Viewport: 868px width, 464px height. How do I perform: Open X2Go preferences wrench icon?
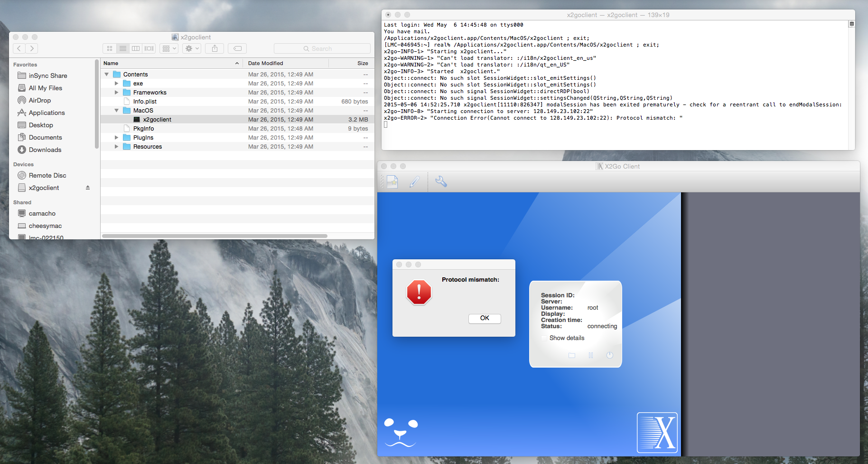tap(441, 181)
